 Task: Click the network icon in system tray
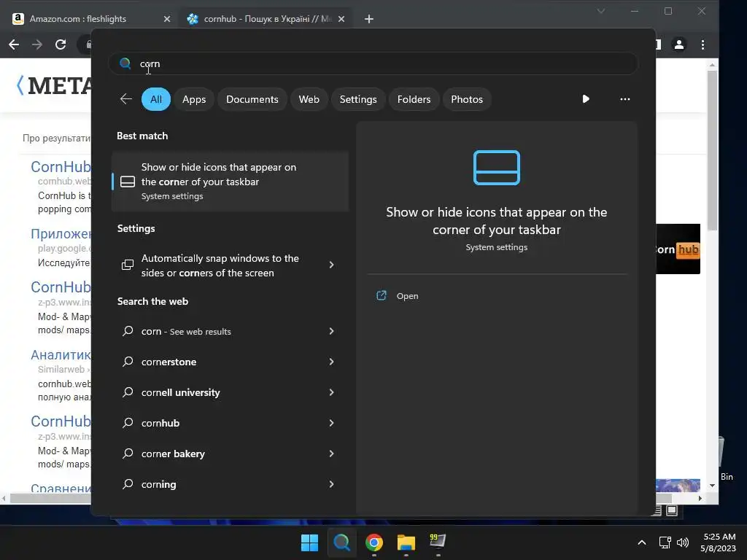point(665,542)
